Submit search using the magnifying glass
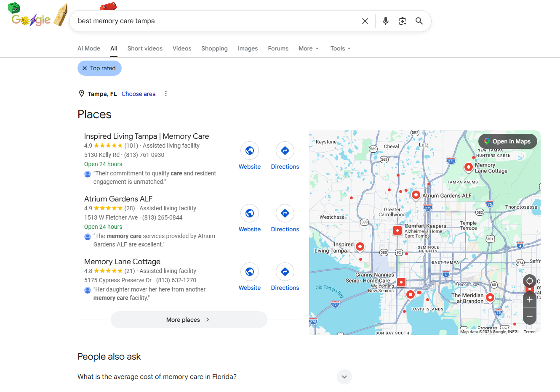Viewport: 560px width, 392px height. tap(419, 21)
